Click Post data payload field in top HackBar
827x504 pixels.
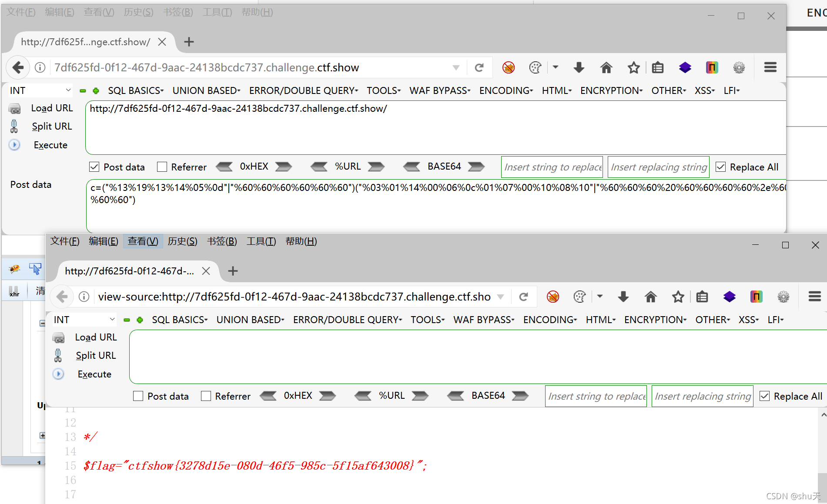click(436, 205)
